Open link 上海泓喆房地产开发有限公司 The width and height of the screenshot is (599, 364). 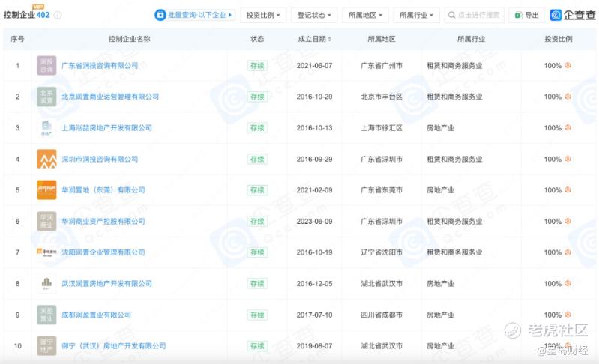[106, 128]
